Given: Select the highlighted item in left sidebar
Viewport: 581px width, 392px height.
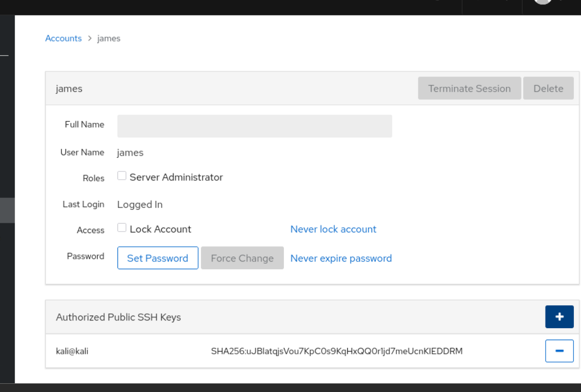Looking at the screenshot, I should (x=7, y=211).
